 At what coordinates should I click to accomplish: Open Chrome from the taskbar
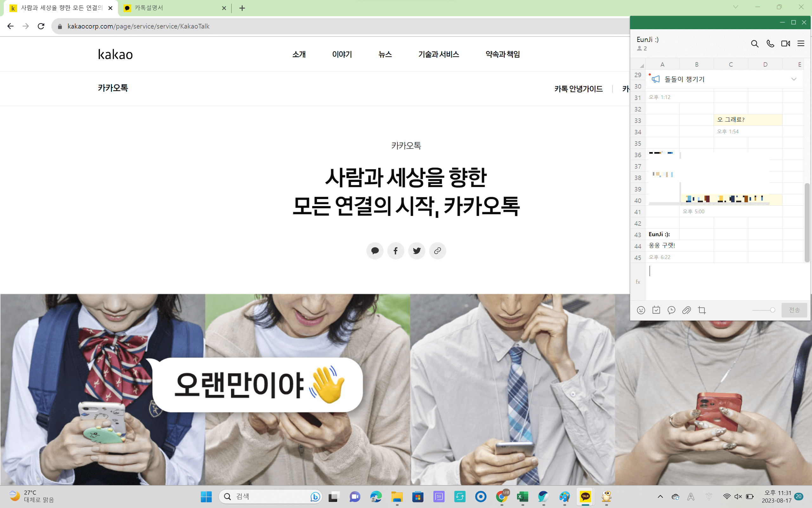tap(501, 497)
